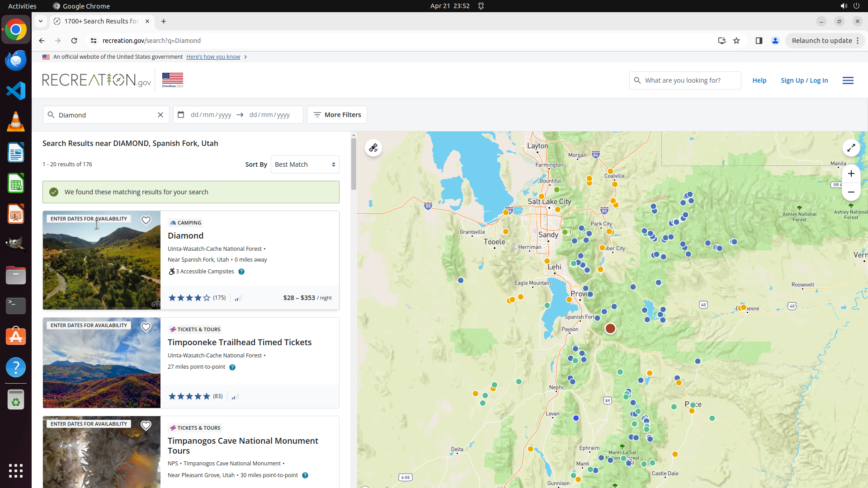Open the Sort By Best Match dropdown
Screen dimensions: 868x488
click(305, 164)
